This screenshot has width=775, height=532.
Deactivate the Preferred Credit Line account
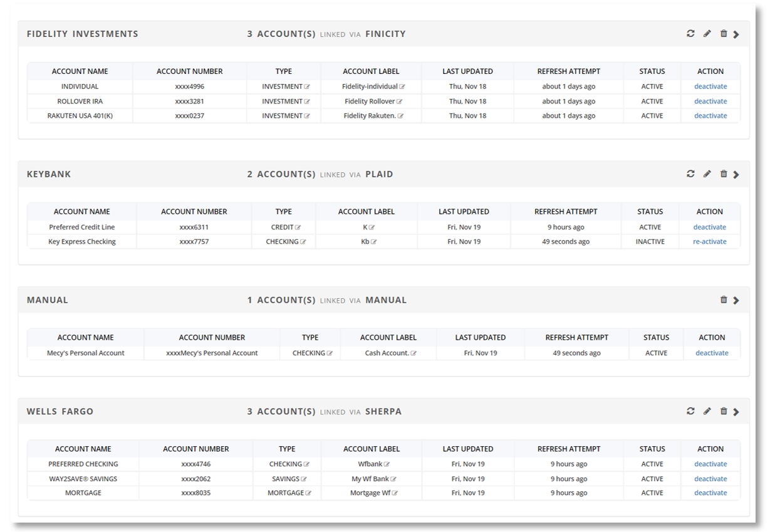pos(710,227)
